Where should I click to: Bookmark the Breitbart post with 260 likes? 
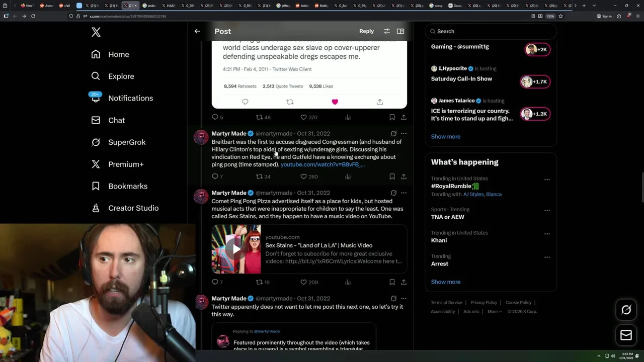tap(392, 176)
